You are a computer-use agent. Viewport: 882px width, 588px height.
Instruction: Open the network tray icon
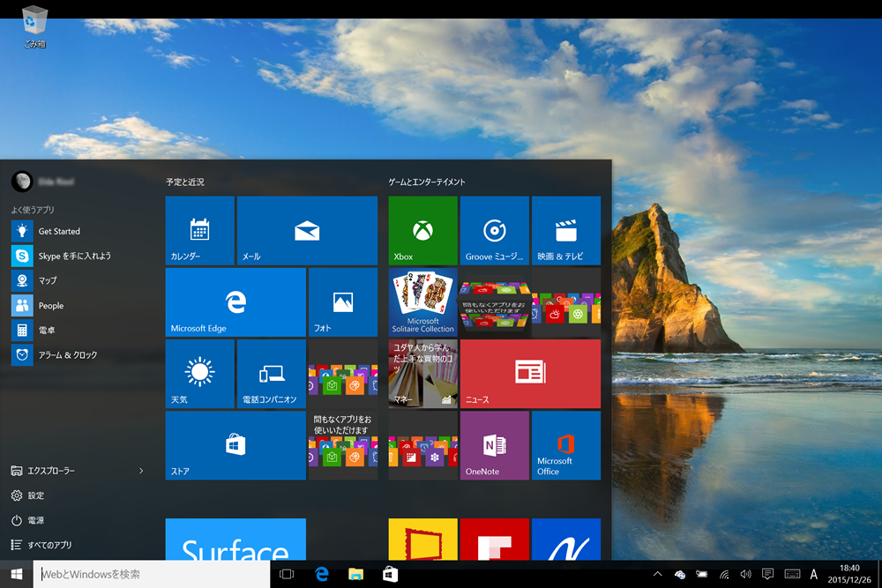pos(724,574)
